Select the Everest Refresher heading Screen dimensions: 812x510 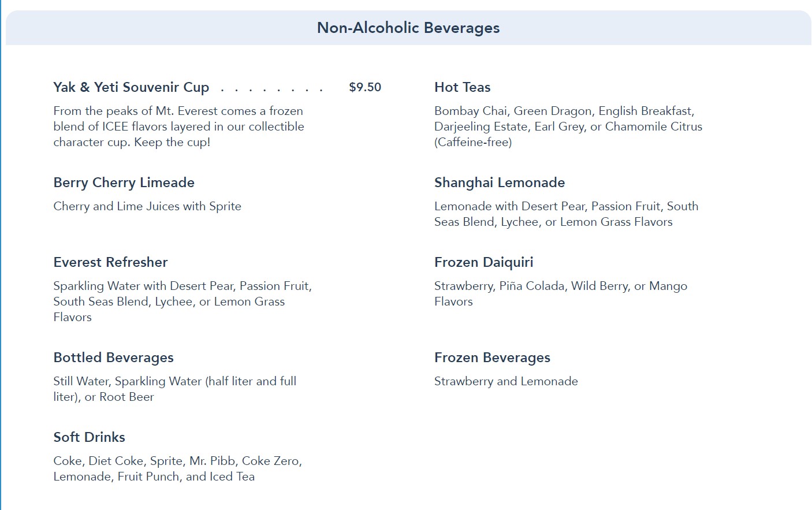(x=110, y=262)
